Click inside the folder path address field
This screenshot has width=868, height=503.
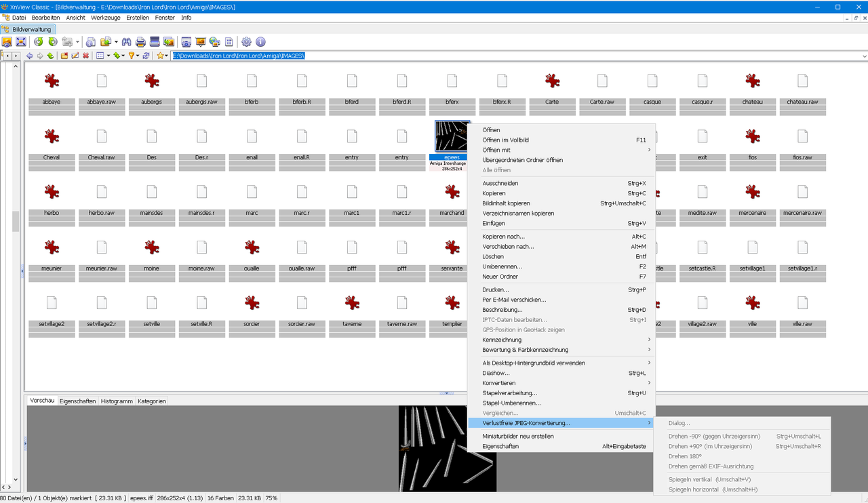pos(514,56)
